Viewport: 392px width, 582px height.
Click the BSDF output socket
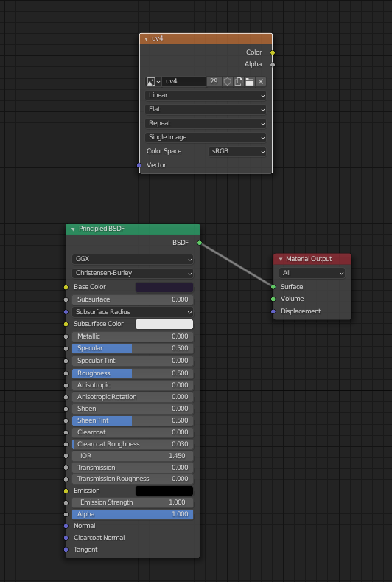click(x=200, y=243)
